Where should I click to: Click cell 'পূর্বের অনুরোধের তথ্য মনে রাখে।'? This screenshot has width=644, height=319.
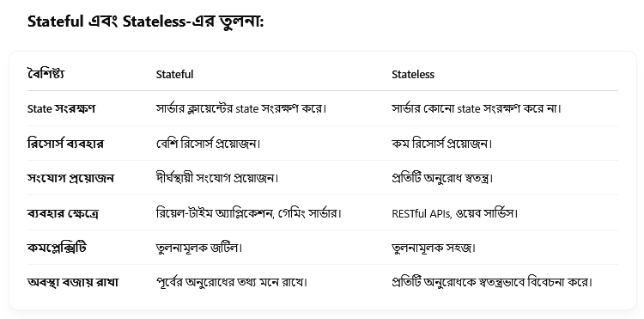pyautogui.click(x=232, y=282)
